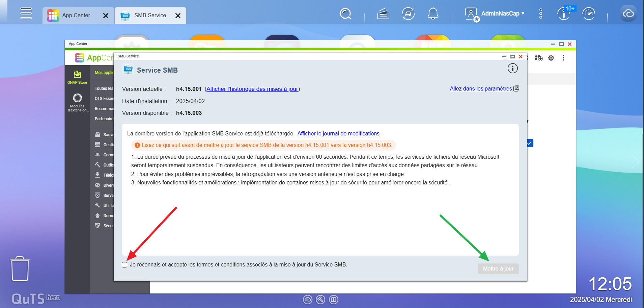Click the cloud icon in the bottom dock

[x=308, y=300]
